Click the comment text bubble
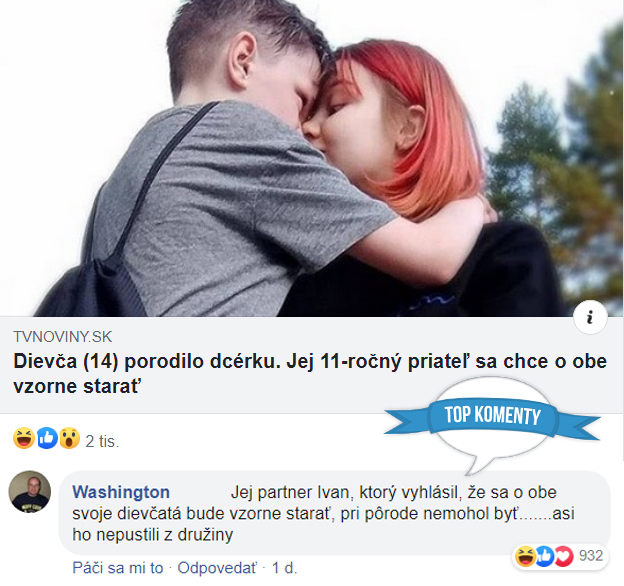Image resolution: width=624 pixels, height=586 pixels. 334,513
